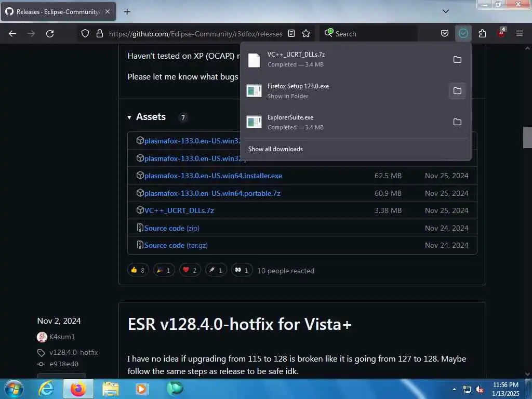Click the party popper reaction button
This screenshot has height=399, width=532.
164,270
